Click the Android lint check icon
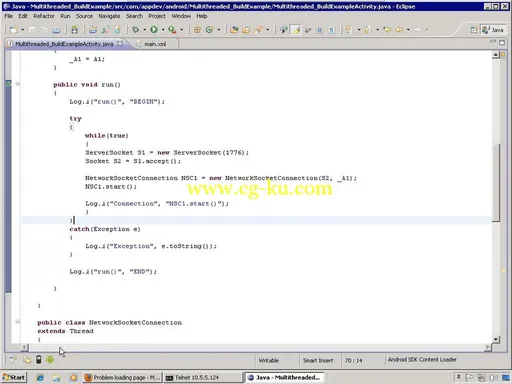 (x=105, y=30)
